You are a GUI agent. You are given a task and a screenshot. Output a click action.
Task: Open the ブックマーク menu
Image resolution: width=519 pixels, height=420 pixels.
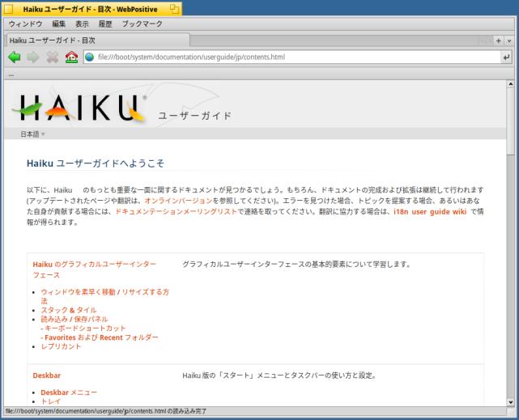coord(143,23)
